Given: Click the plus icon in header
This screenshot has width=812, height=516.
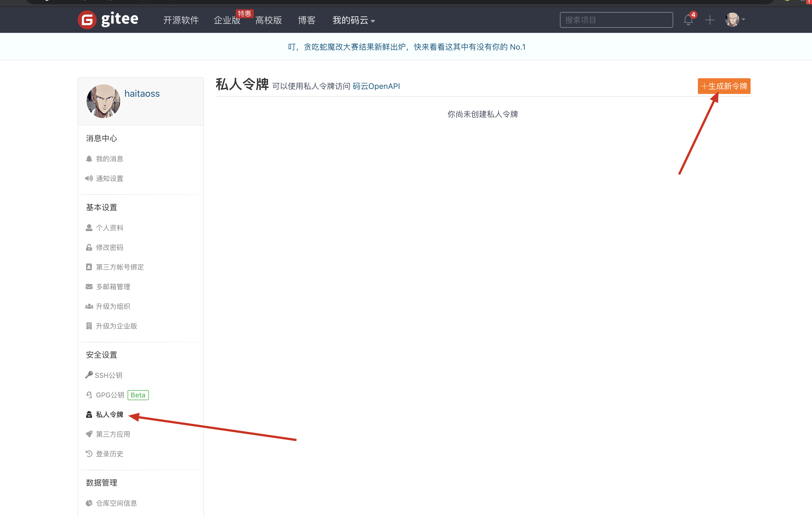Looking at the screenshot, I should pos(709,20).
